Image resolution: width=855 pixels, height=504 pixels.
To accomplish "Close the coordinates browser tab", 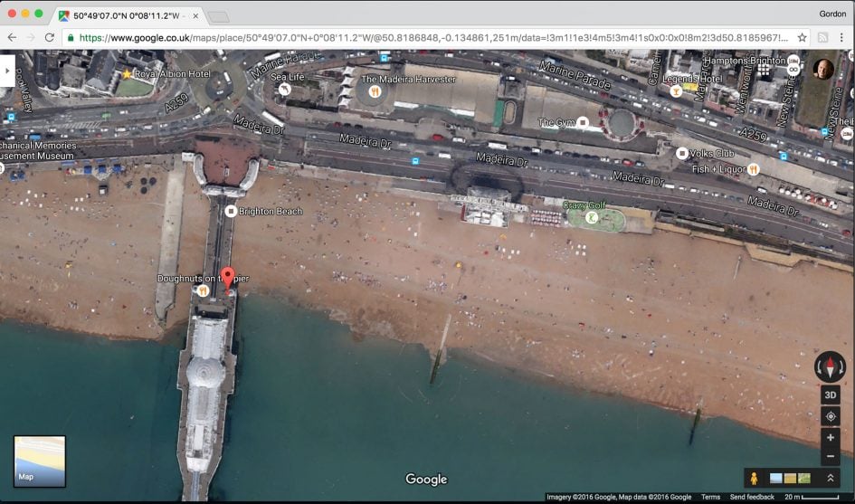I will click(x=195, y=15).
